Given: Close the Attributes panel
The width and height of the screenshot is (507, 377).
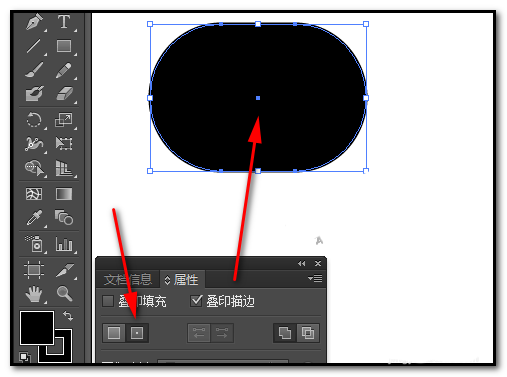Looking at the screenshot, I should pos(318,264).
